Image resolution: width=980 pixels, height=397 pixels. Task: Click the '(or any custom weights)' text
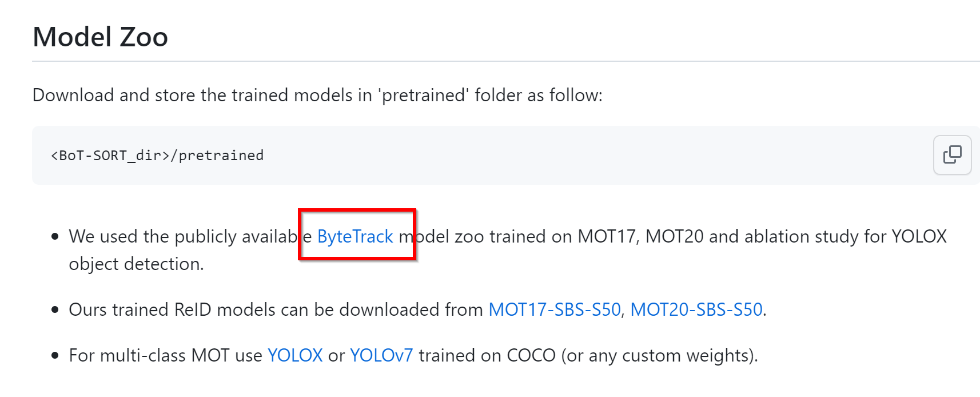658,355
